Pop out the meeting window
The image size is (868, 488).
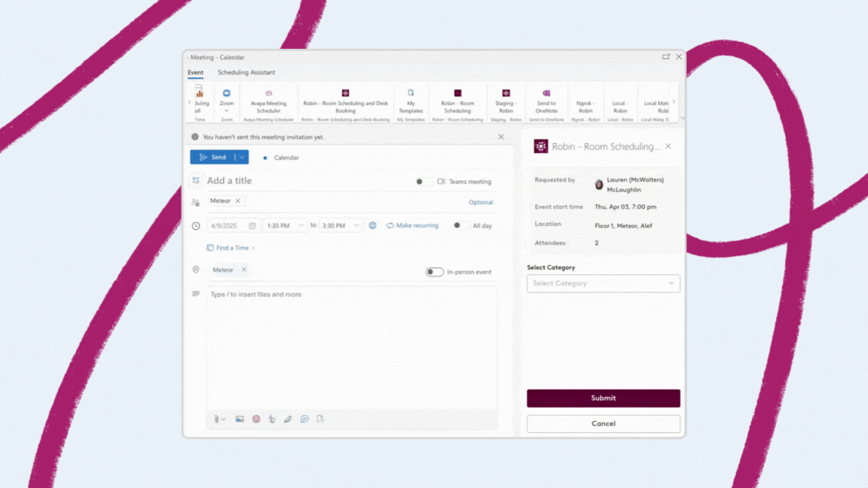point(666,56)
